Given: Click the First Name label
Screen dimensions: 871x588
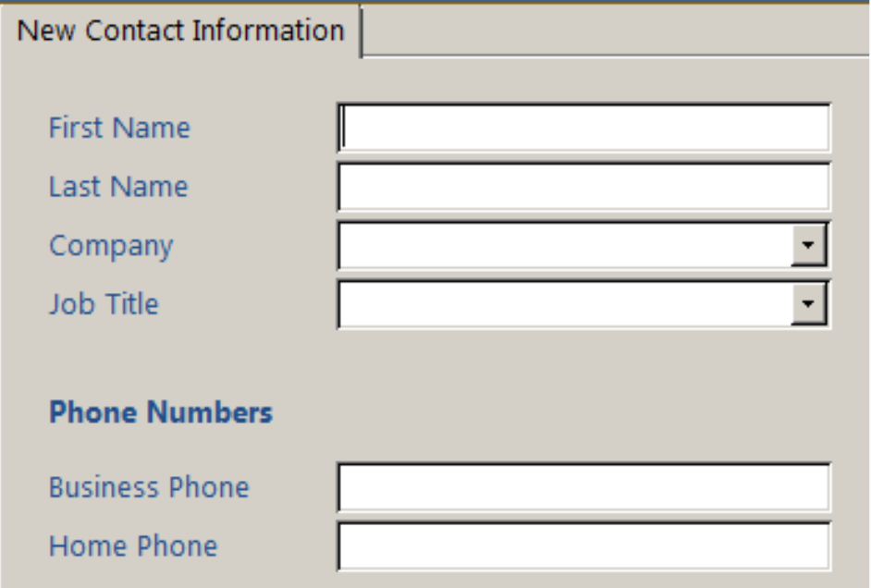Looking at the screenshot, I should point(119,128).
